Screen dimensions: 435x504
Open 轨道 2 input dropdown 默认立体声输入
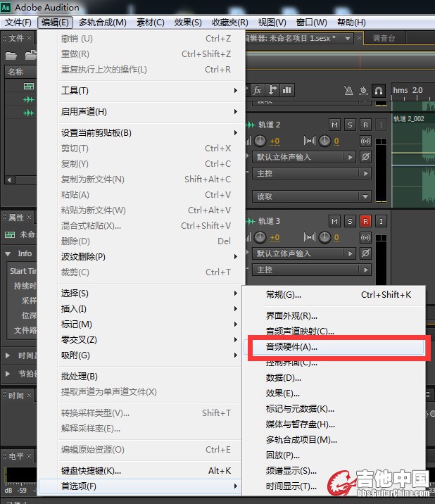[304, 157]
